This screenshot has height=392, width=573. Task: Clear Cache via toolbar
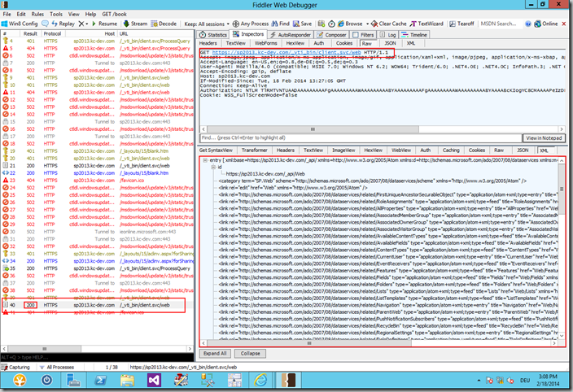click(389, 24)
